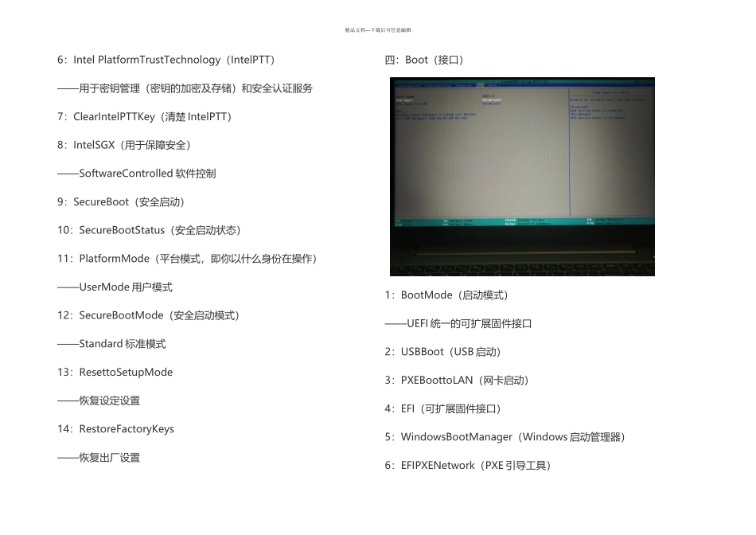Click text 'Standard 标准模式'
This screenshot has height=535, width=756.
[123, 344]
